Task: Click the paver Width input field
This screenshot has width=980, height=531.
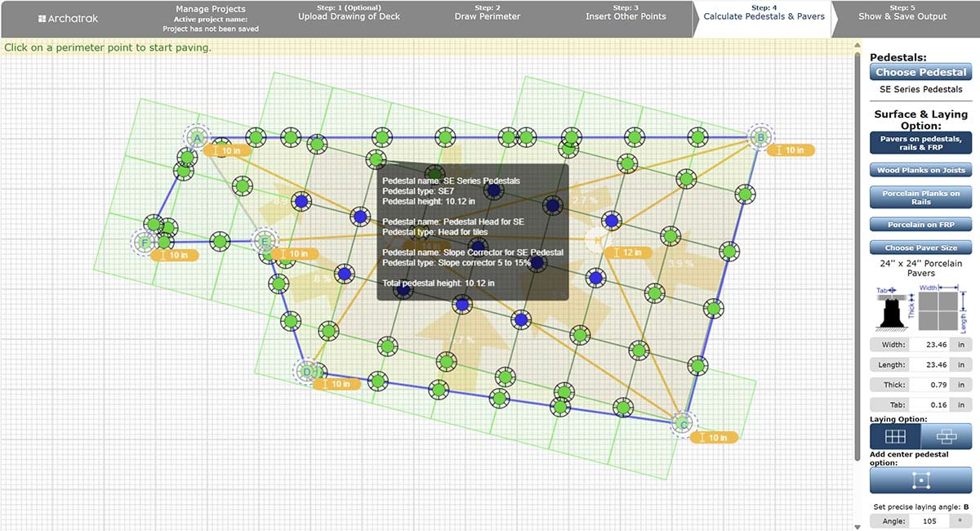Action: tap(927, 344)
